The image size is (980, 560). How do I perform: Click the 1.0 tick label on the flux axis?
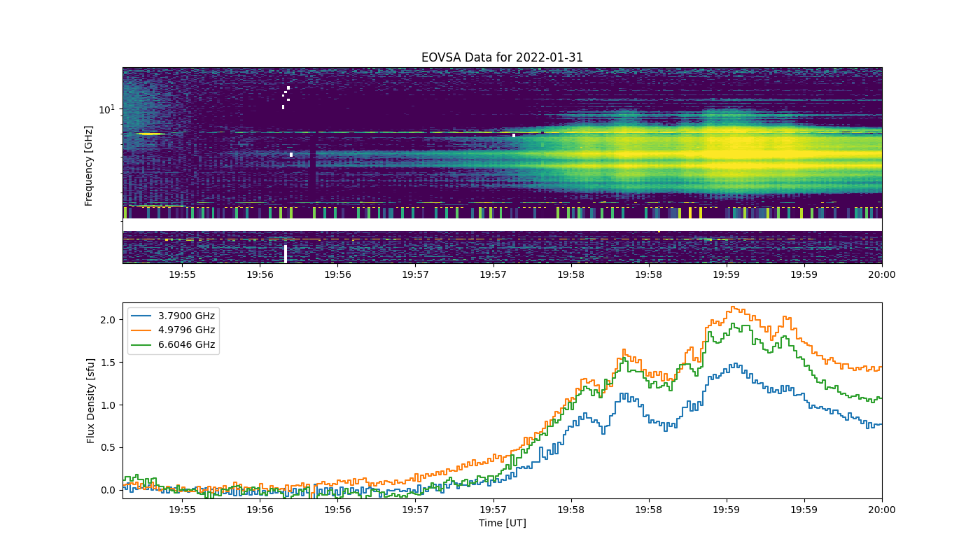pyautogui.click(x=108, y=405)
